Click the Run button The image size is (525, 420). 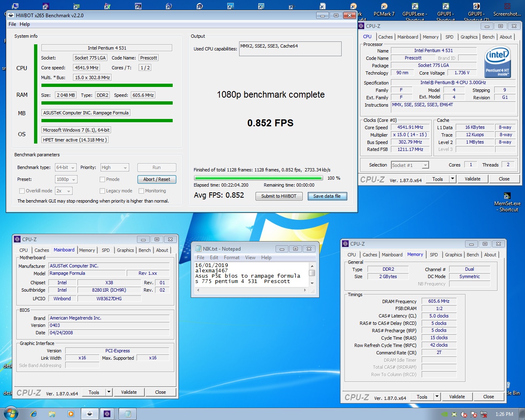point(157,167)
